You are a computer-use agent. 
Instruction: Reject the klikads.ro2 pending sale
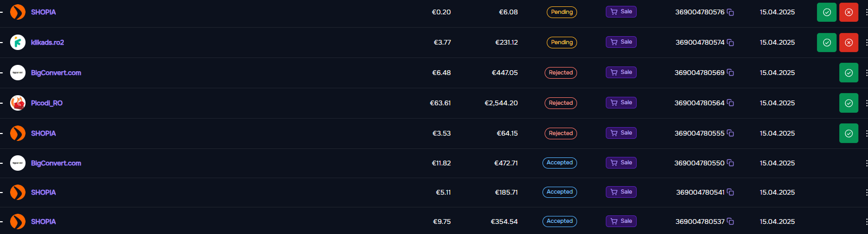pos(849,43)
